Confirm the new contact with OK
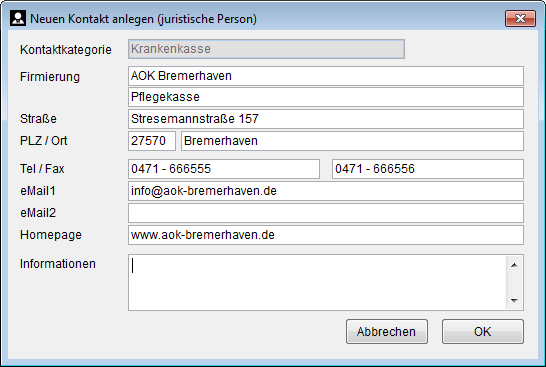546x367 pixels. tap(483, 331)
